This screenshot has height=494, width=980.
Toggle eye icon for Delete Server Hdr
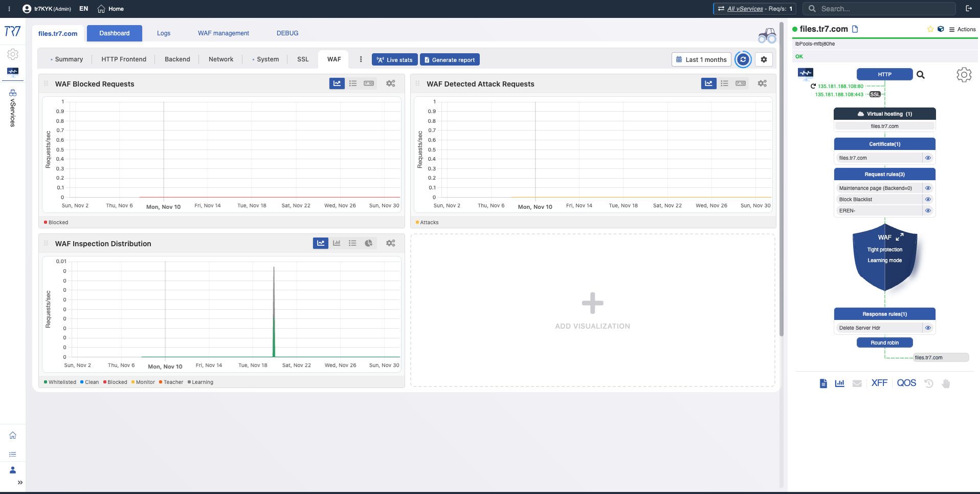pos(928,328)
